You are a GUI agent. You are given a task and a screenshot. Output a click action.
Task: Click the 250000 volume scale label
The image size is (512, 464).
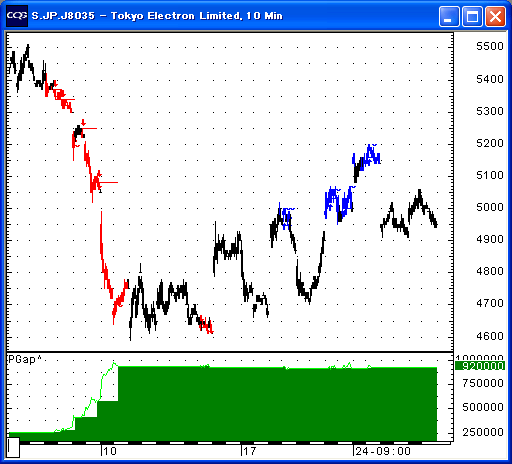[483, 432]
